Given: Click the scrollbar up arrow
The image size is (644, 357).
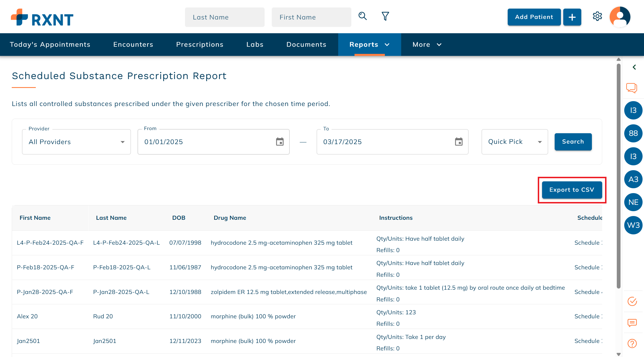Looking at the screenshot, I should click(619, 59).
